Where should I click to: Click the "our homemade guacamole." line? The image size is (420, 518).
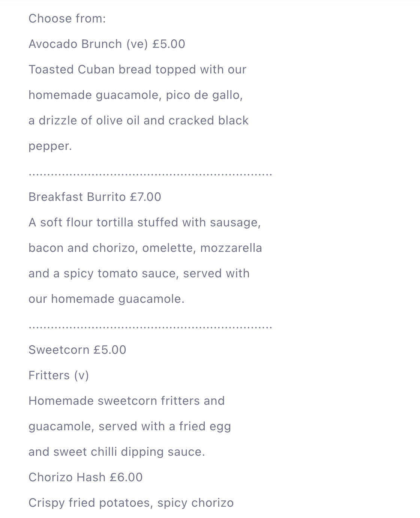(x=106, y=299)
